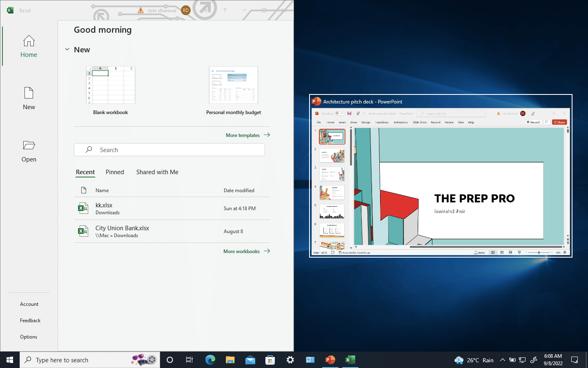The width and height of the screenshot is (588, 368).
Task: Open Microsoft Store from the taskbar
Action: (270, 360)
